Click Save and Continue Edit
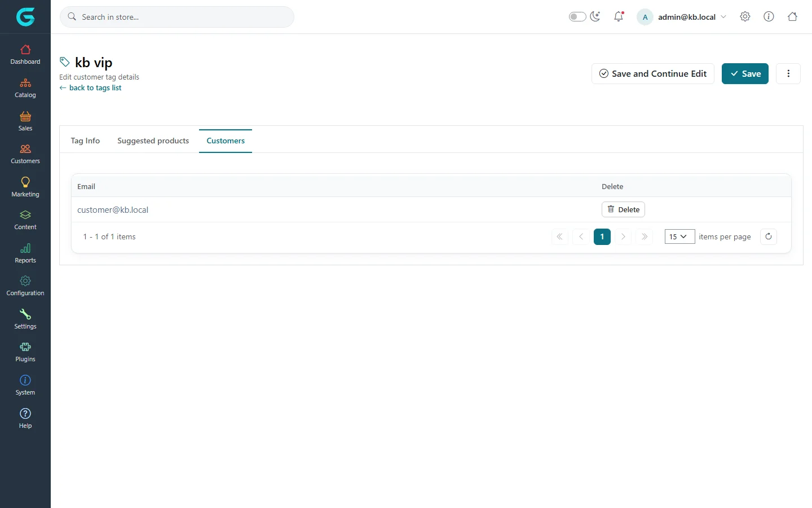The height and width of the screenshot is (508, 812). 653,73
